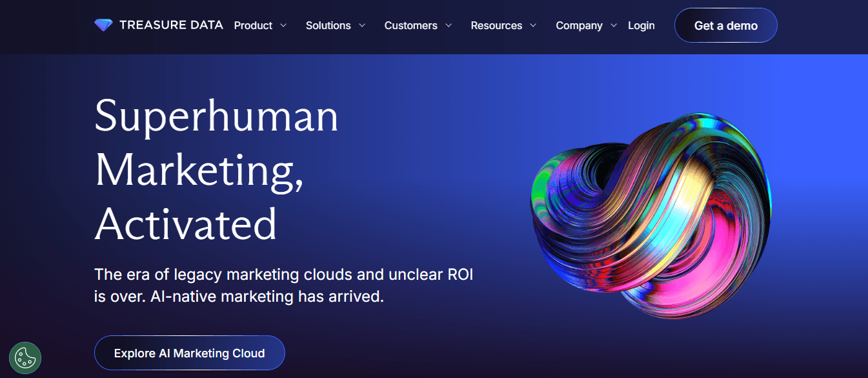Expand the chevron next to Product
The width and height of the screenshot is (868, 378).
[x=283, y=26]
